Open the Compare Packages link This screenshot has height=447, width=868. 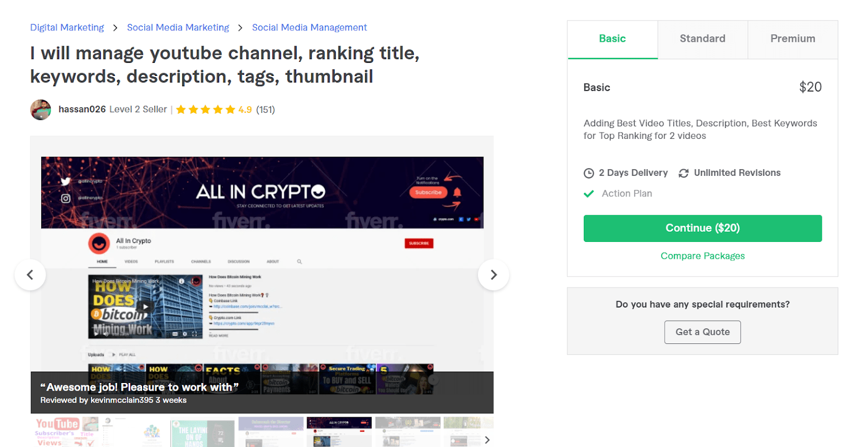703,256
